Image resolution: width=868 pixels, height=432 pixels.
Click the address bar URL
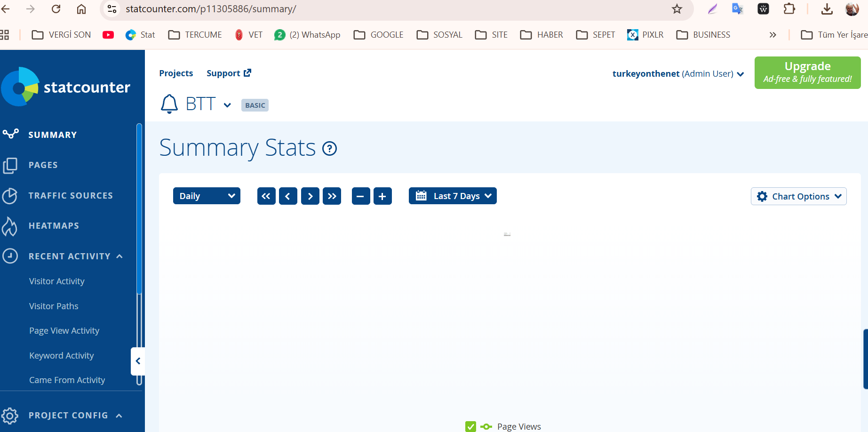211,9
